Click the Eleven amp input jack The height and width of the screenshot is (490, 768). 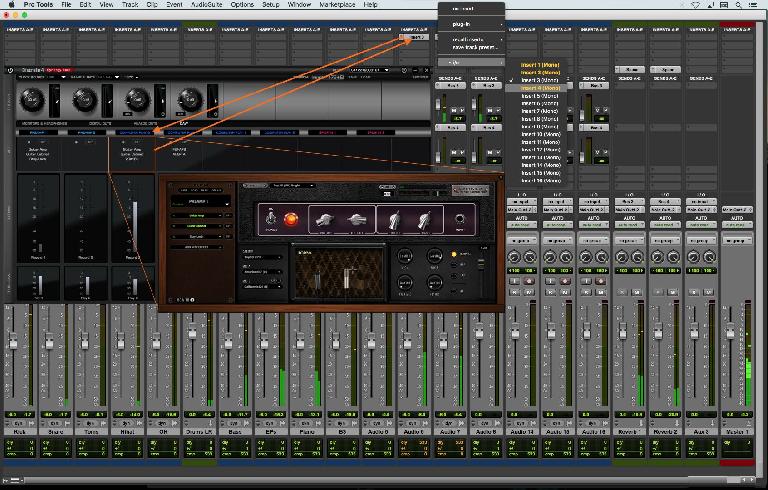(x=459, y=219)
